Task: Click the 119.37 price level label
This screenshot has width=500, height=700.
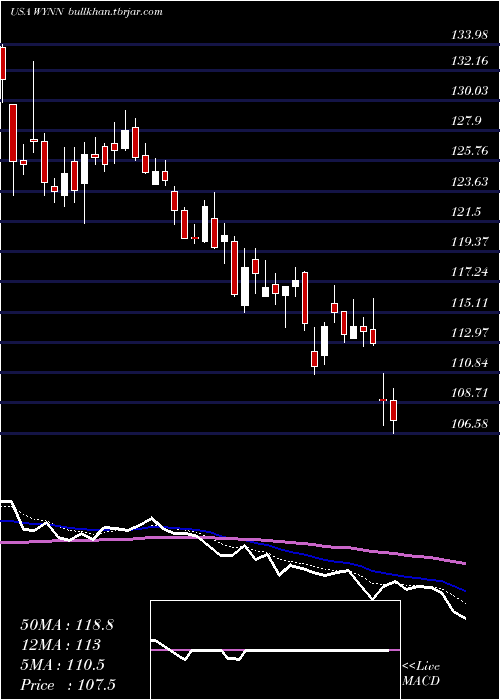Action: tap(469, 242)
